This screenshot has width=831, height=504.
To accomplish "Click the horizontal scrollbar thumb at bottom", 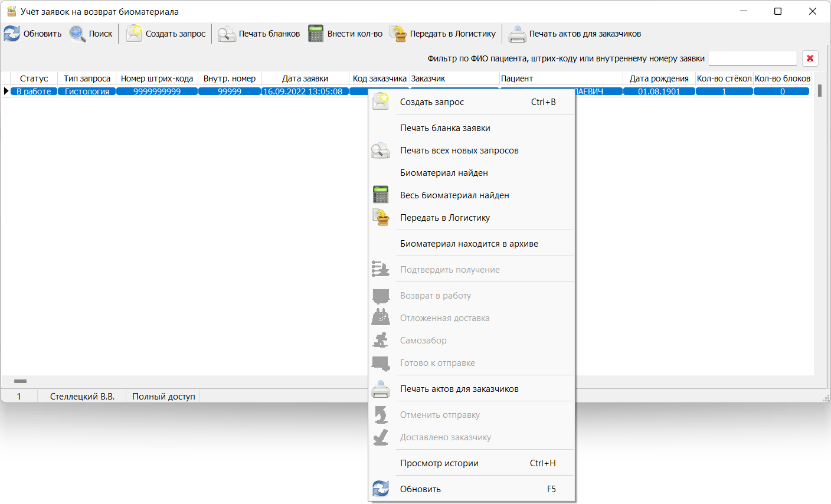I will 20,381.
